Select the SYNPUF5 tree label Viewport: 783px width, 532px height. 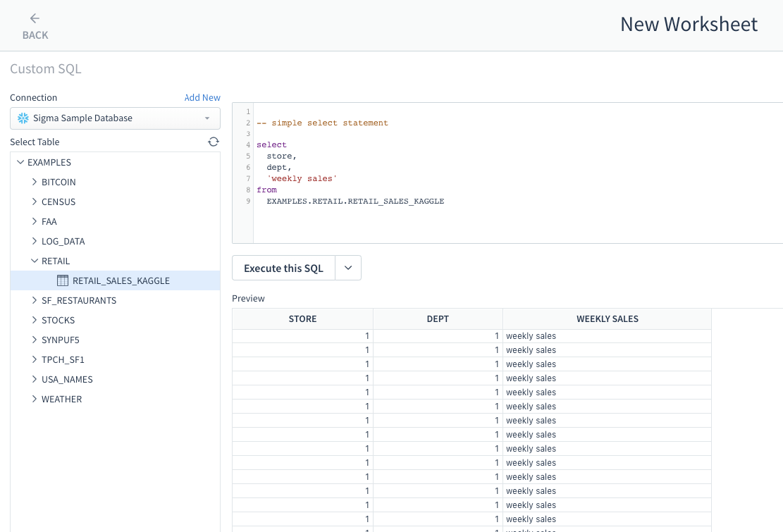tap(61, 340)
